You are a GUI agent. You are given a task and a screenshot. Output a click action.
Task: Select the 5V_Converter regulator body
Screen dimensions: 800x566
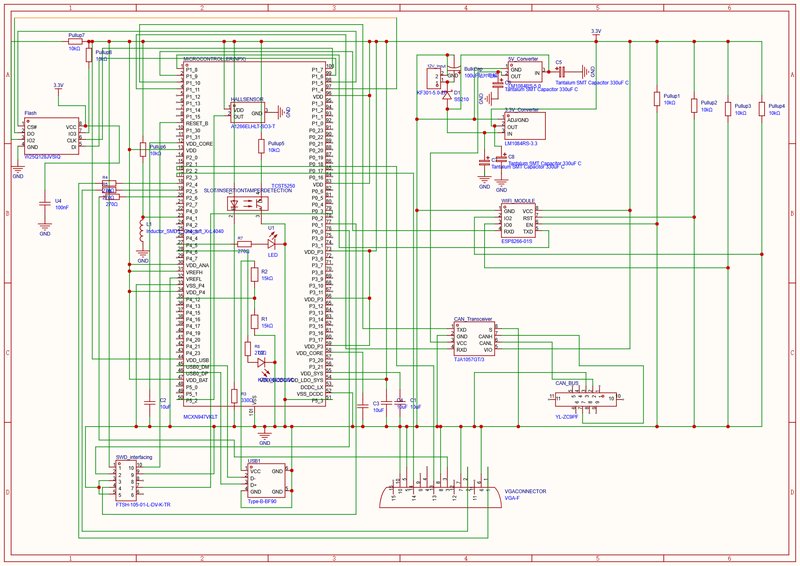point(525,72)
